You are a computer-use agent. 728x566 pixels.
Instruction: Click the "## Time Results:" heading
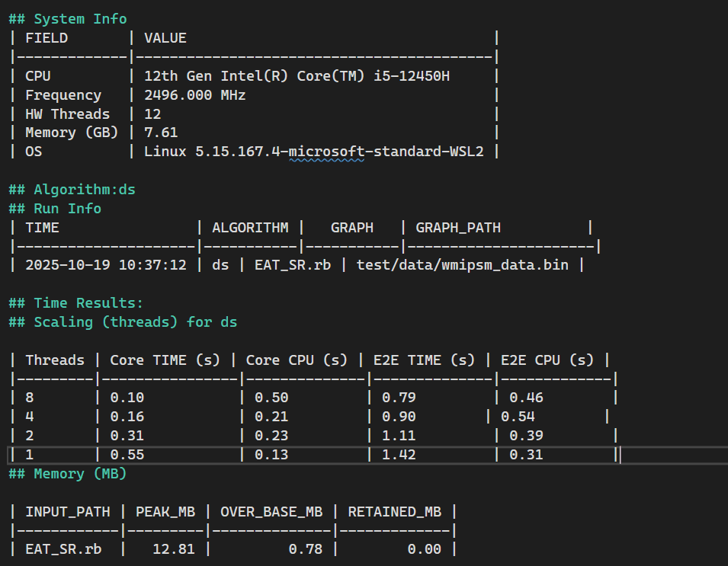point(76,303)
